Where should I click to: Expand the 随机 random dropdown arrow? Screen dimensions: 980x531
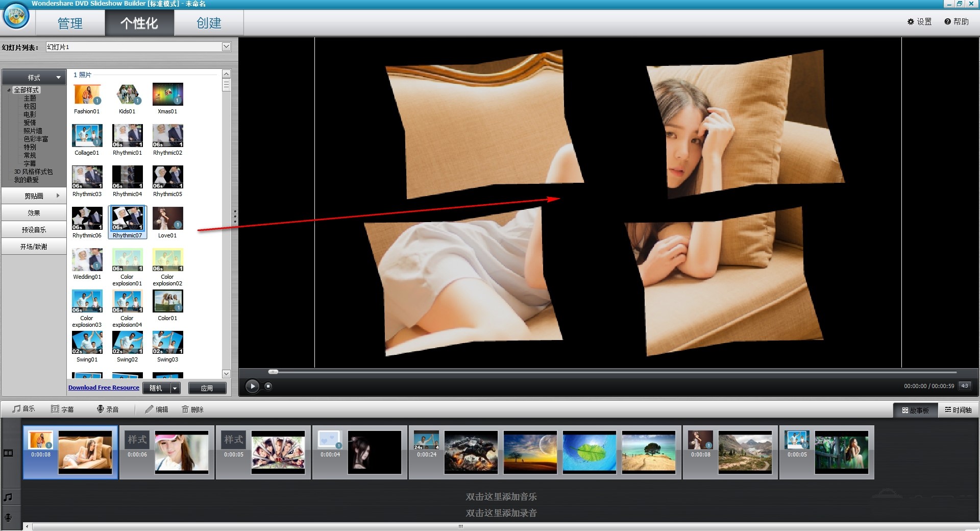click(175, 389)
